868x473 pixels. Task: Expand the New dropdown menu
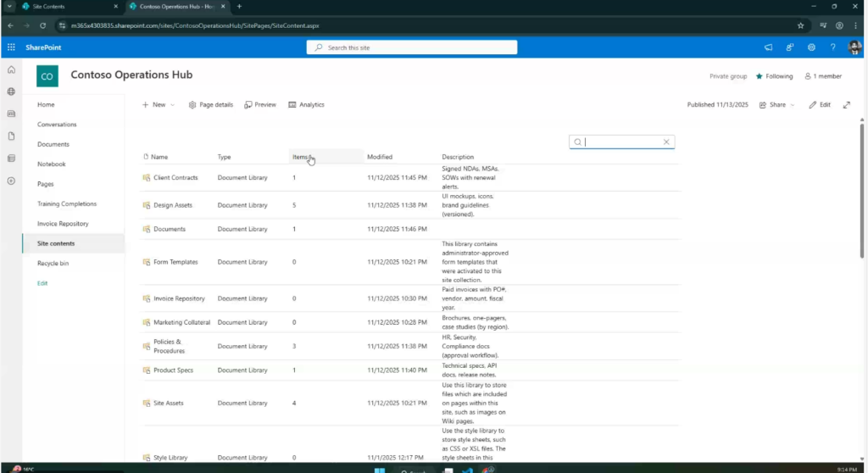click(159, 105)
